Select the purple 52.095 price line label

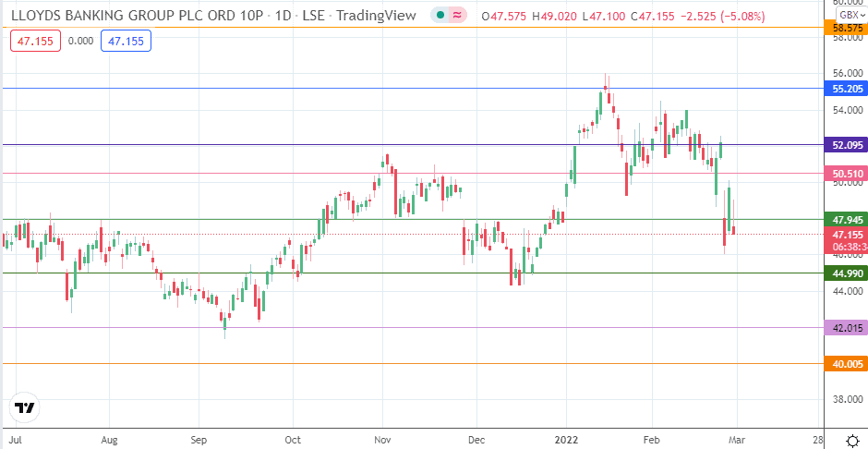tap(846, 145)
